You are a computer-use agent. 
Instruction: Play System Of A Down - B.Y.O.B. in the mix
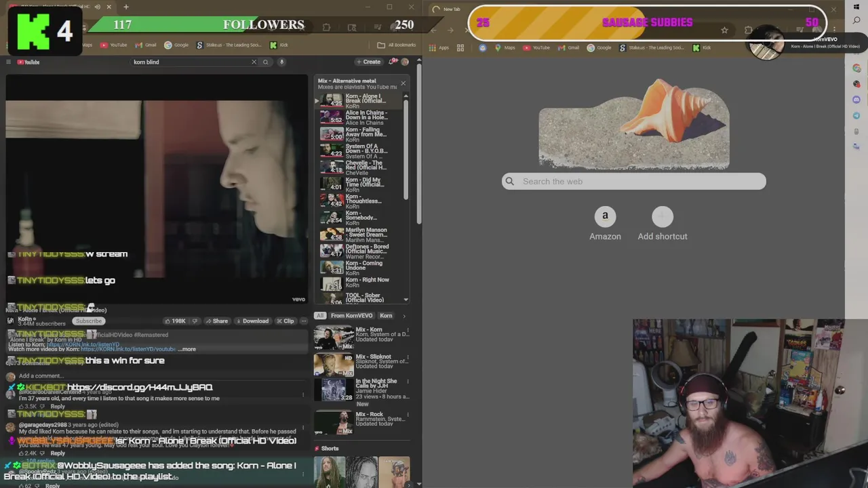point(359,150)
